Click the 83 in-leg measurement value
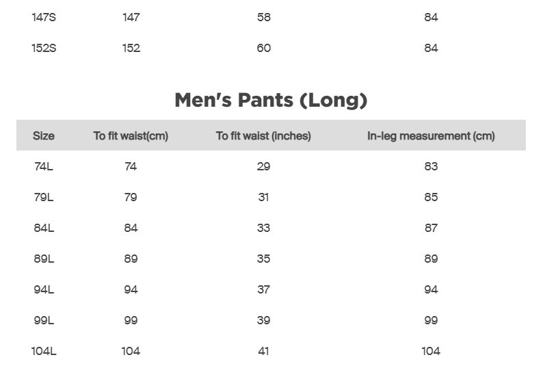Viewport: 545px width, 392px height. pos(431,166)
